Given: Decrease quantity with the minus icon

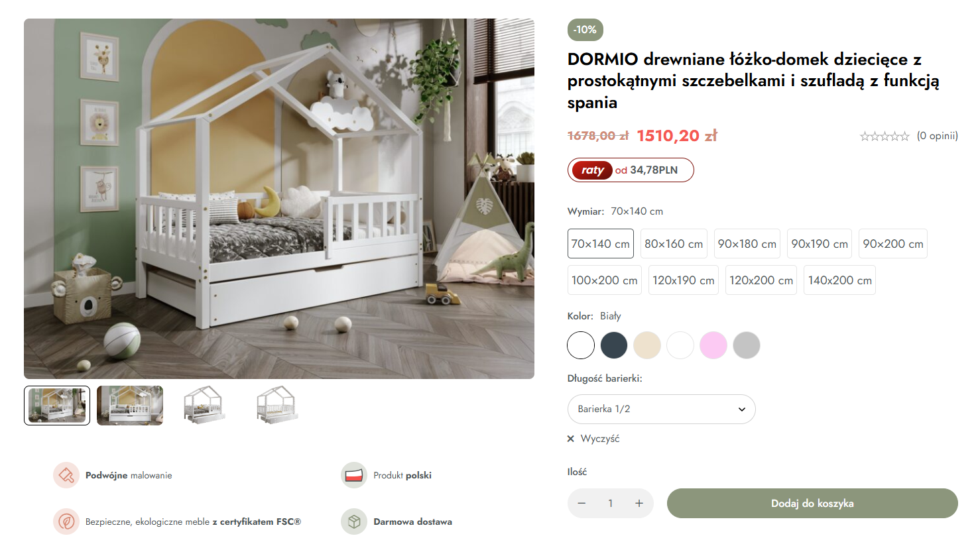Looking at the screenshot, I should coord(582,504).
